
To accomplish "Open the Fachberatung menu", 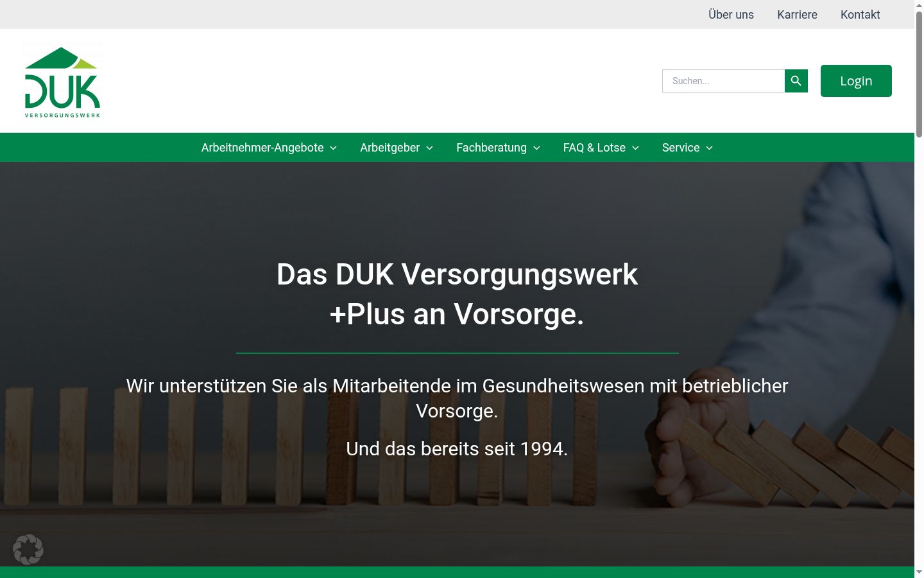I will coord(492,148).
